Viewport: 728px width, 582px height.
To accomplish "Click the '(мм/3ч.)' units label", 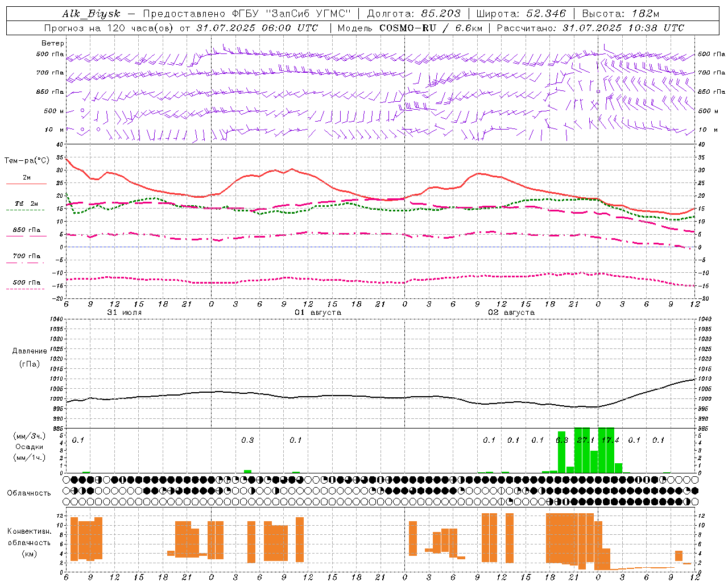I will pos(30,436).
